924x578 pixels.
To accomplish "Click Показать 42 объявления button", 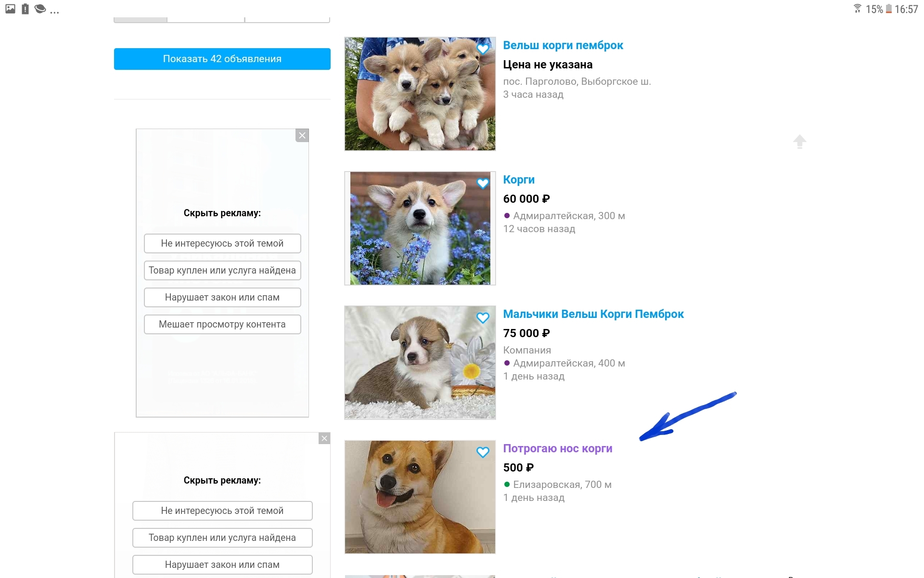I will tap(222, 59).
